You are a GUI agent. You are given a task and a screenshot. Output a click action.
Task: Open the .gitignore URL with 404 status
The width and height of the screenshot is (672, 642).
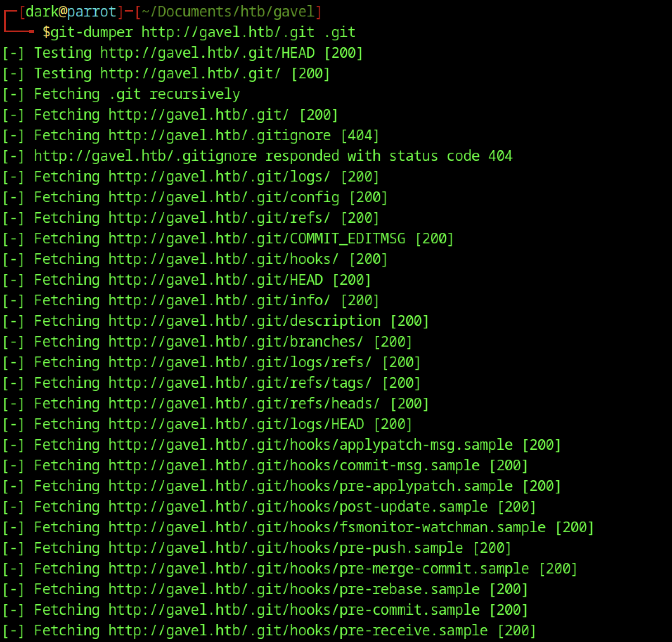(x=219, y=135)
